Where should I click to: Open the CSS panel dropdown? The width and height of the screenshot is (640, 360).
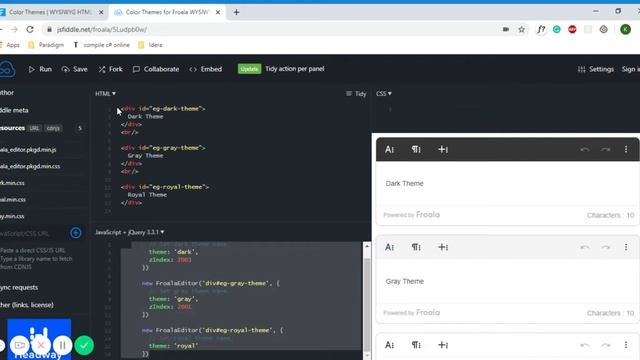coord(384,93)
